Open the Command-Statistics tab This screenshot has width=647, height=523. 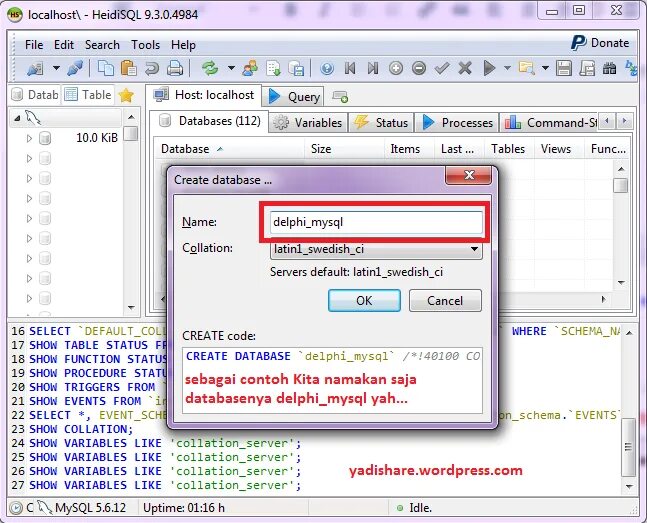coord(549,123)
